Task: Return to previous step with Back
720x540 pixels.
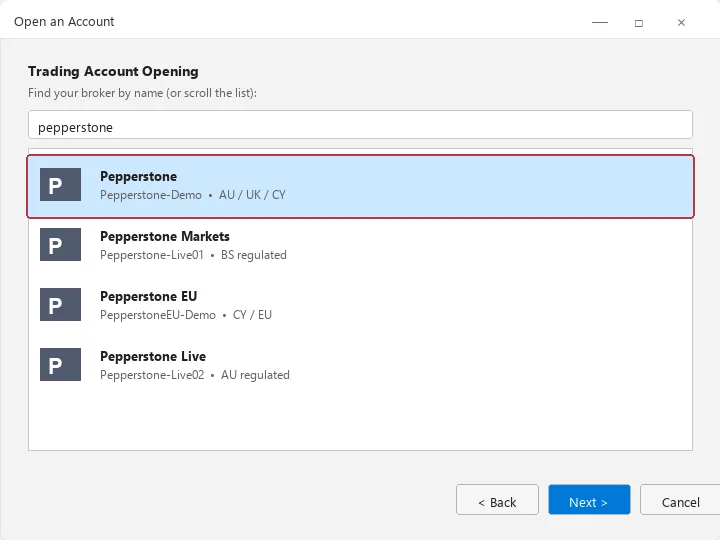Action: click(x=497, y=500)
